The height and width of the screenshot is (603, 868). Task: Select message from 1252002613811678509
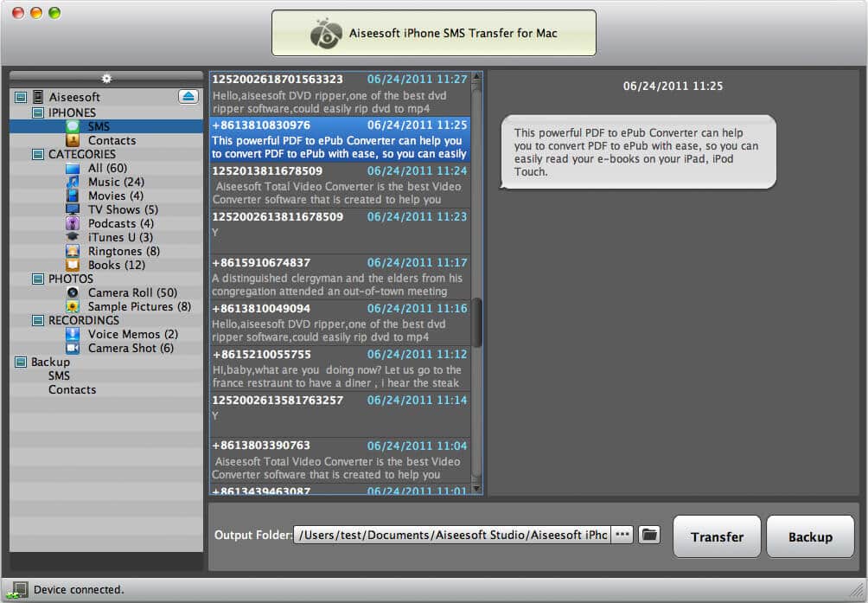point(340,232)
